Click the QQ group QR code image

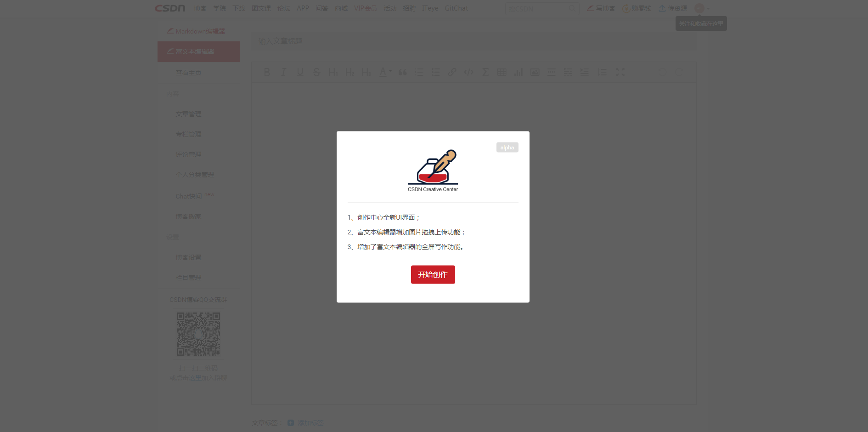click(198, 334)
